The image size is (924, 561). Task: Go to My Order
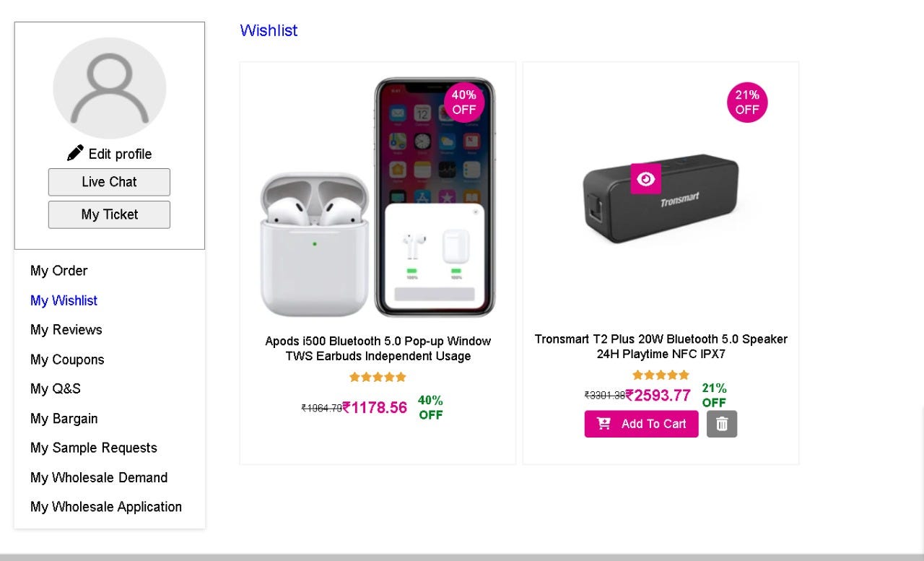(x=58, y=271)
